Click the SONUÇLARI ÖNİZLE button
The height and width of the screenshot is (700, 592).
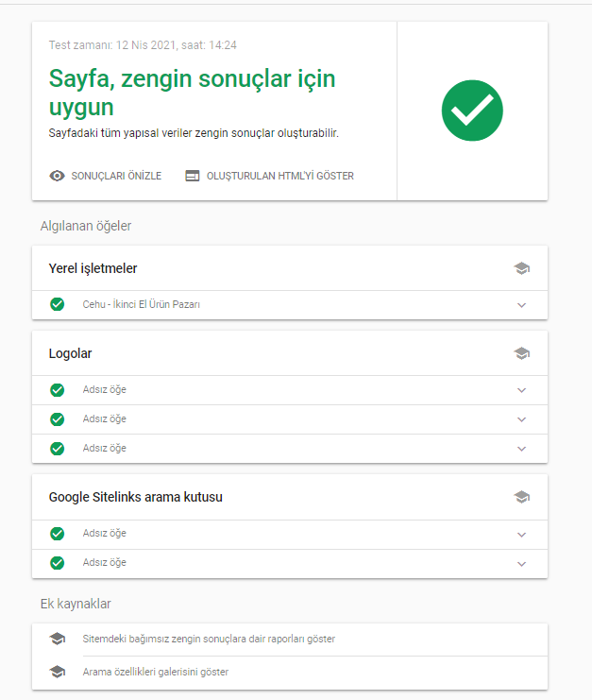[106, 176]
